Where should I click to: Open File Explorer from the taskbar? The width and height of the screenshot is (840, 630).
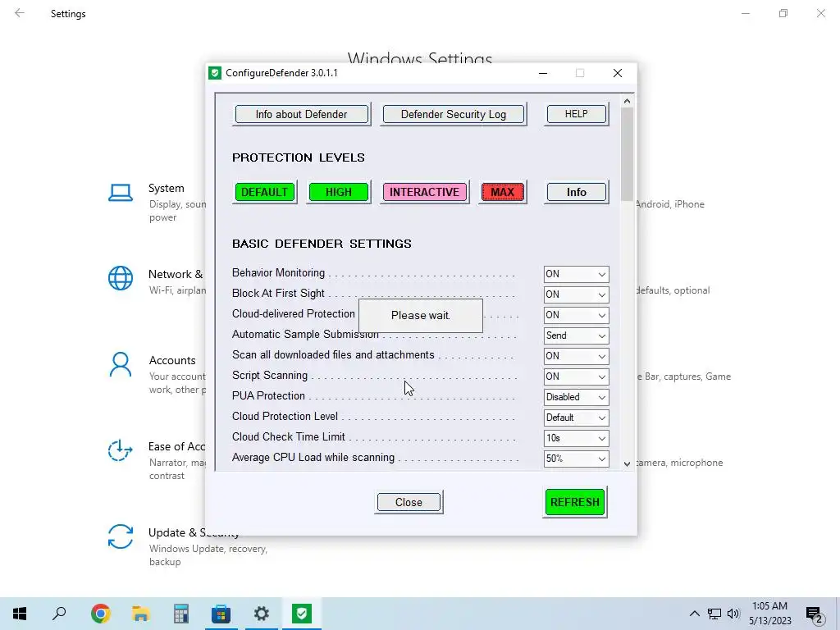coord(141,614)
